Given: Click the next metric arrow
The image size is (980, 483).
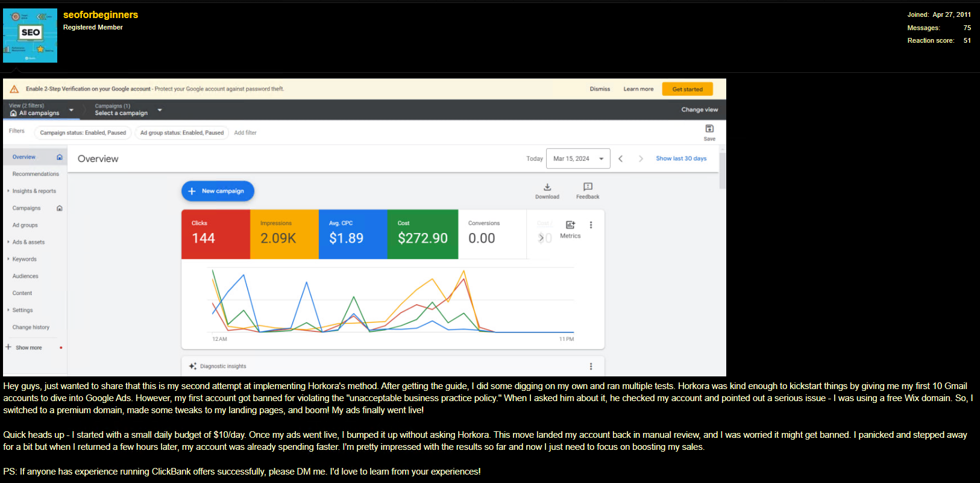Looking at the screenshot, I should point(541,238).
